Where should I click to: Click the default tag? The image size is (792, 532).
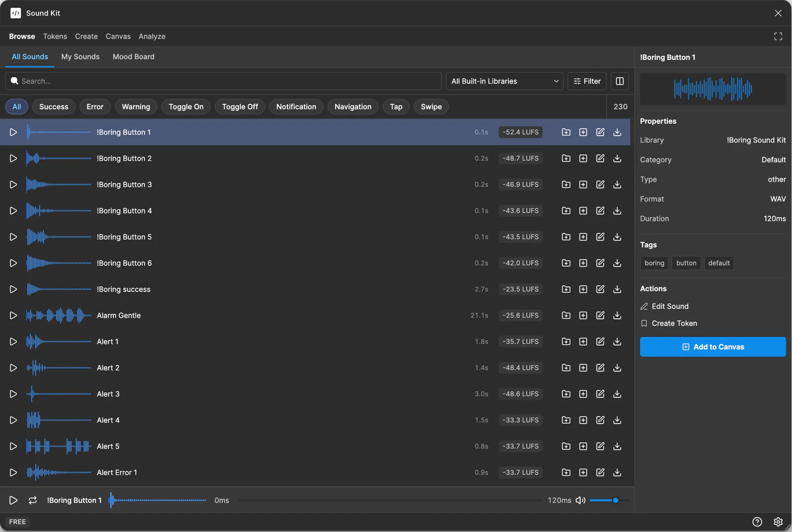coord(719,263)
